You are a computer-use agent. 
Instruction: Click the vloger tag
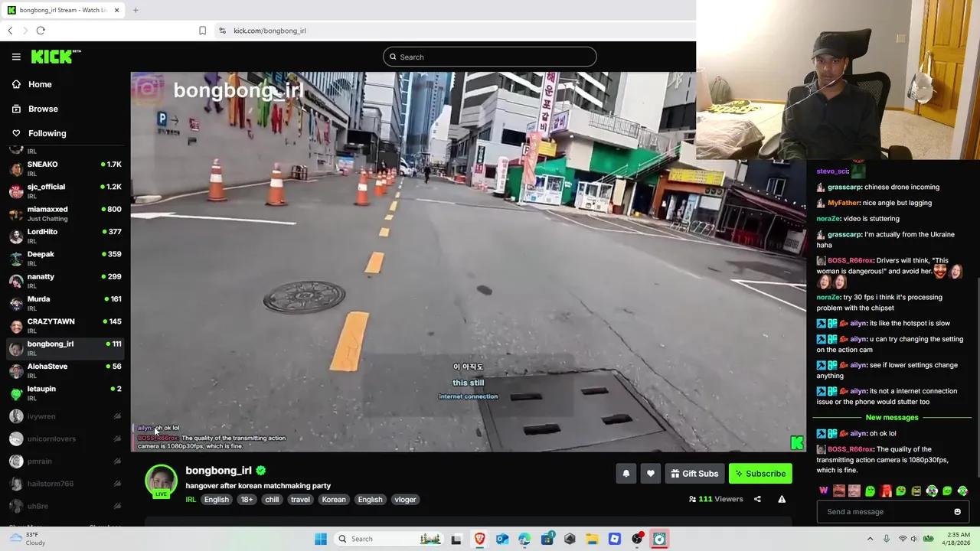pyautogui.click(x=405, y=500)
